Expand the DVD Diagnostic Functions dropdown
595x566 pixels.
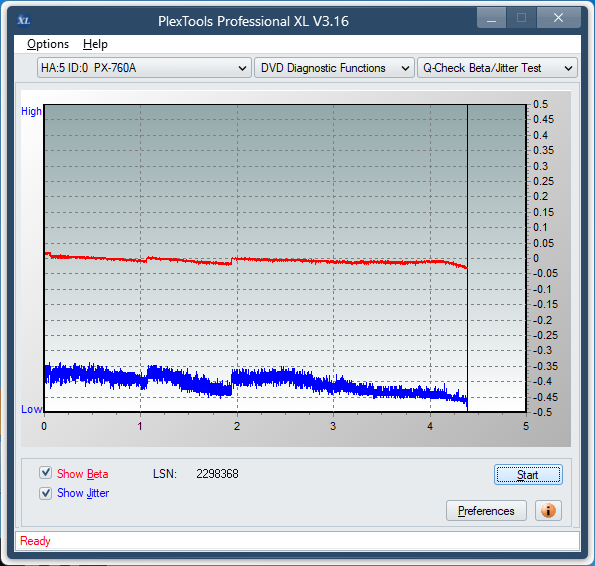coord(334,68)
